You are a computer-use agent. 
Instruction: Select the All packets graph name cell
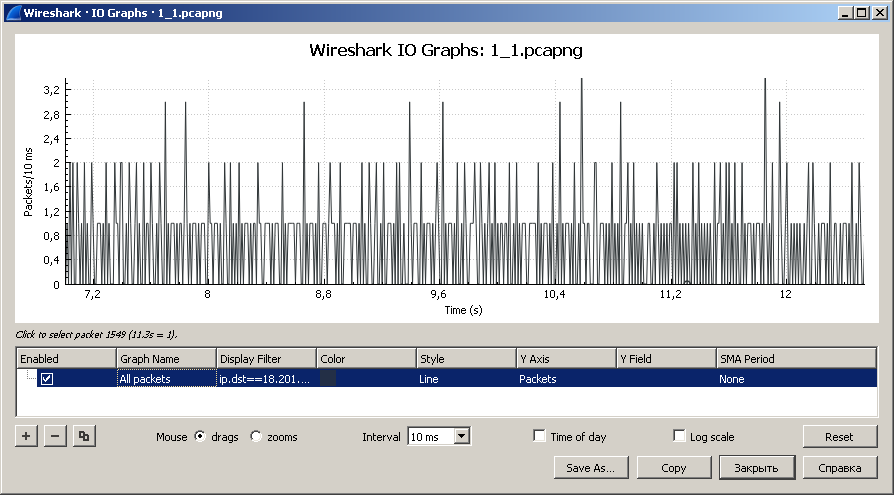pos(166,379)
